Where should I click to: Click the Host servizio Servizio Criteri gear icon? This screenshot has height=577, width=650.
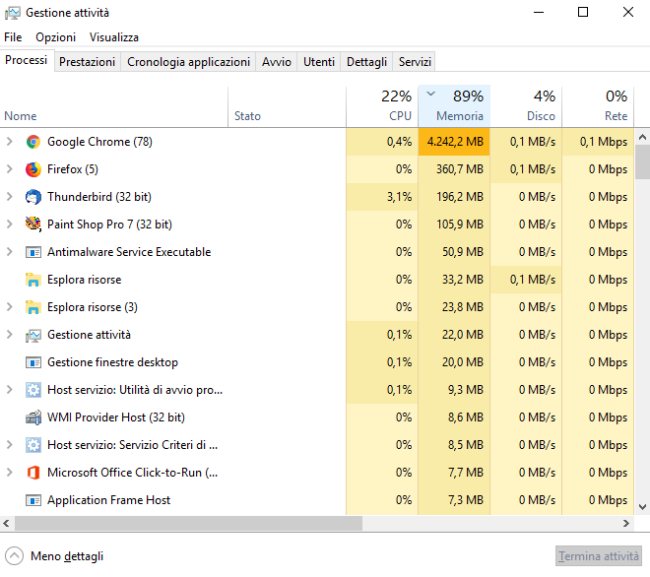(33, 445)
